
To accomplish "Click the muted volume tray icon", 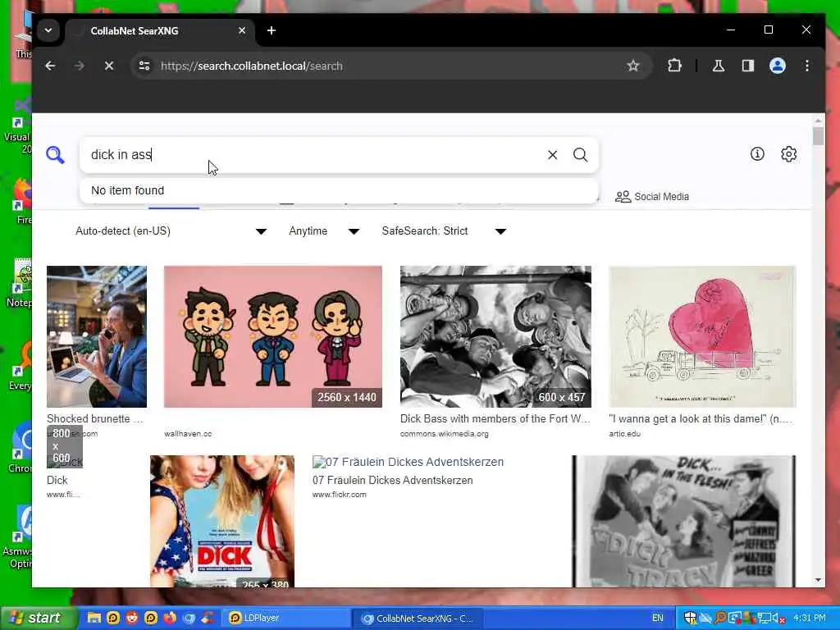I will point(778,619).
